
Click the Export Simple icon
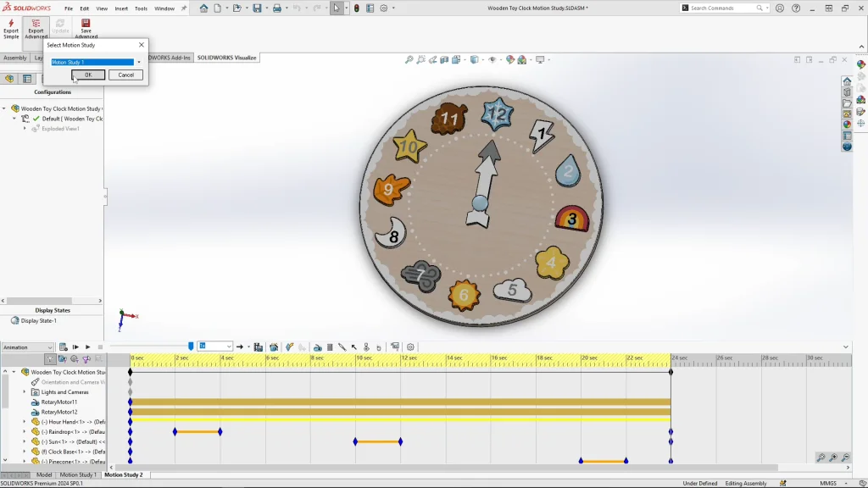pos(11,25)
